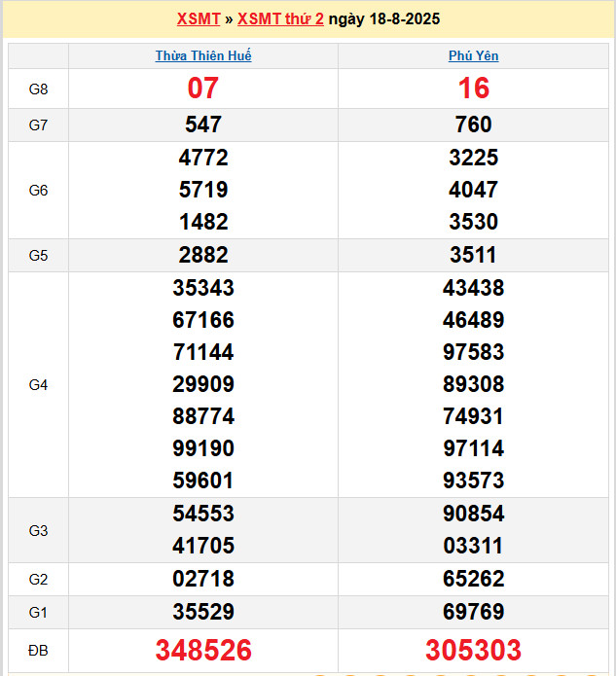Image resolution: width=616 pixels, height=676 pixels.
Task: Click the G3 number 90854
Action: (x=473, y=514)
